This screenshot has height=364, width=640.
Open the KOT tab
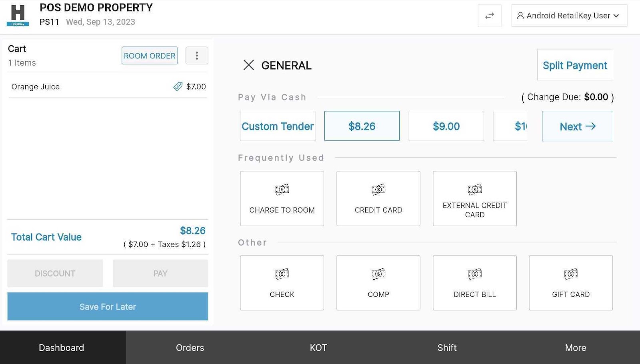pos(318,347)
